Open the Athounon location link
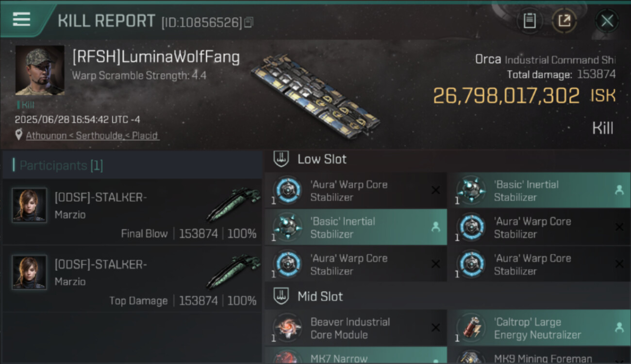This screenshot has width=631, height=364. point(92,135)
